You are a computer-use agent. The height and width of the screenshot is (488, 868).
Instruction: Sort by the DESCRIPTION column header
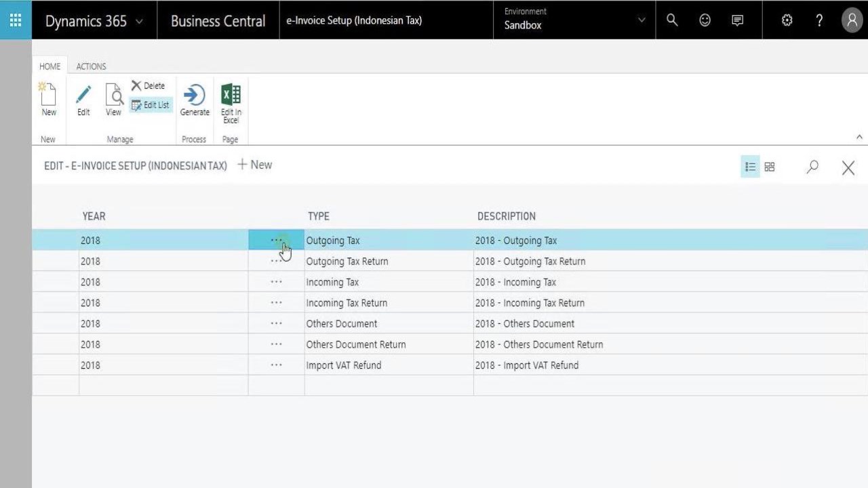point(507,216)
